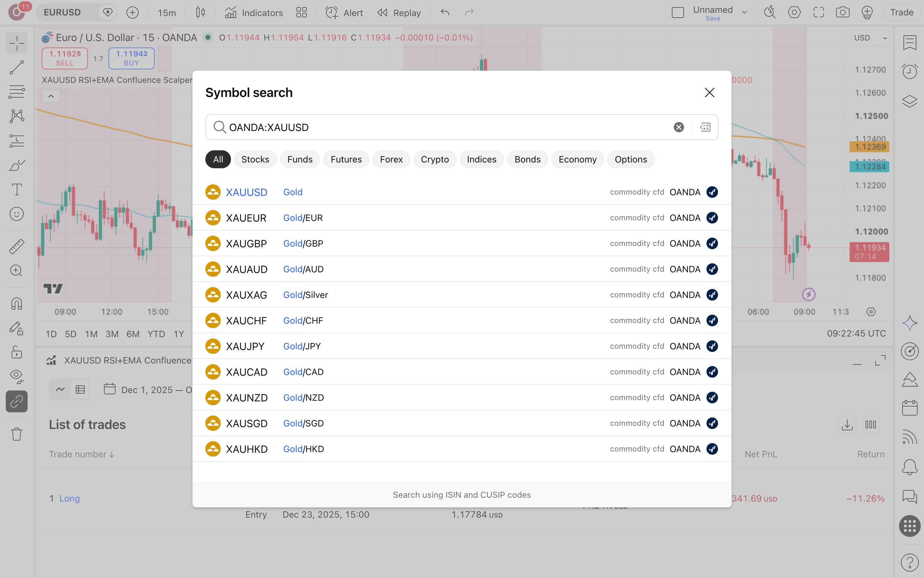Select the Text tool in the left toolbar
Viewport: 924px width, 578px height.
17,189
